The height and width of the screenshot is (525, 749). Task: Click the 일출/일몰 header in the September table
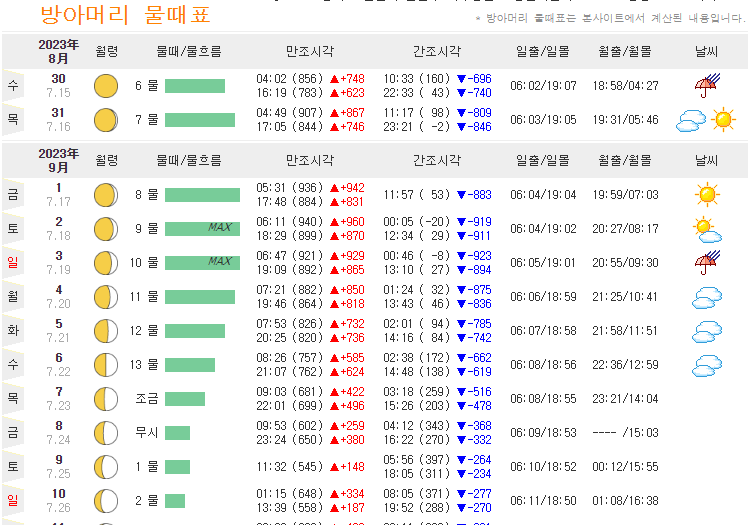(543, 161)
